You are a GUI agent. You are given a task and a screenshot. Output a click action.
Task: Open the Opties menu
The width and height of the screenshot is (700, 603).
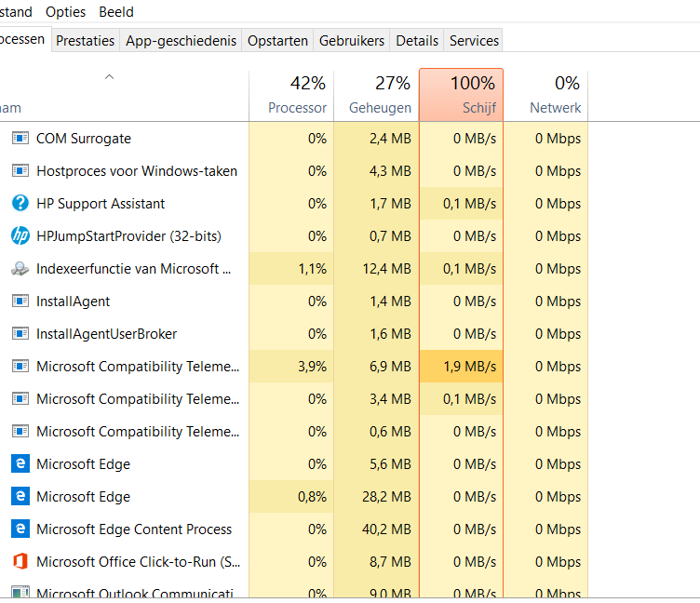[x=65, y=12]
